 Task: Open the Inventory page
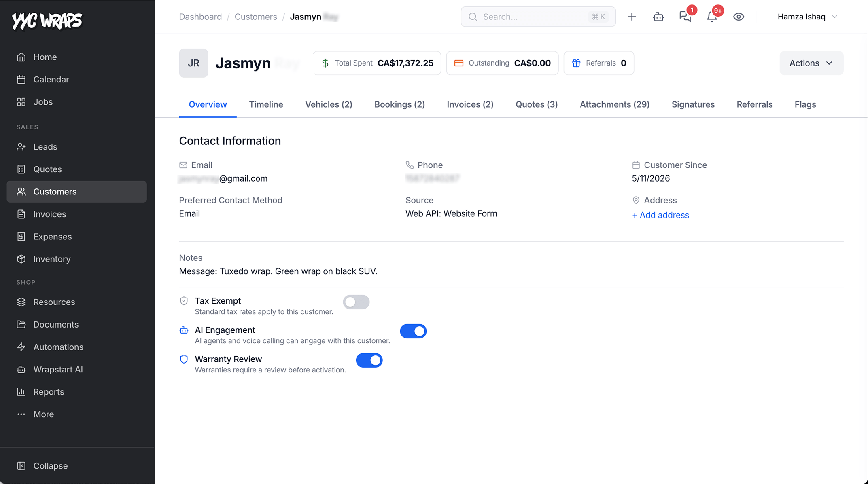(77, 259)
